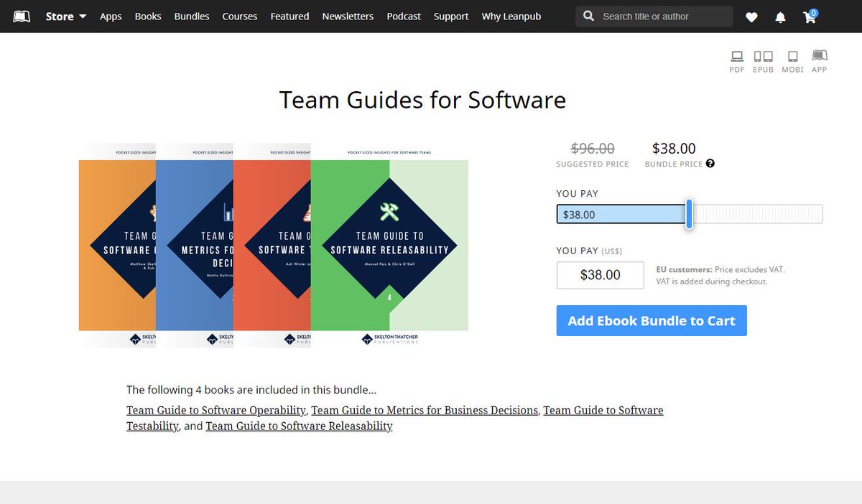862x504 pixels.
Task: Open Team Guide to Metrics for Business Decisions link
Action: coord(425,410)
